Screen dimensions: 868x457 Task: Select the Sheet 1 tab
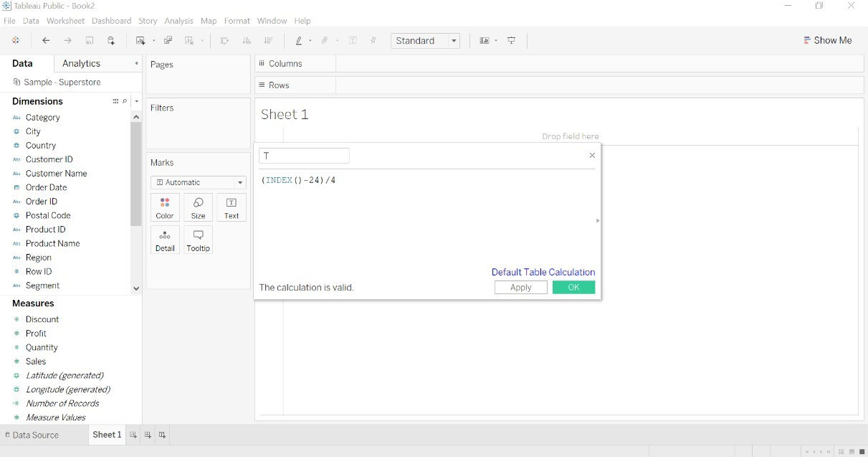click(107, 435)
